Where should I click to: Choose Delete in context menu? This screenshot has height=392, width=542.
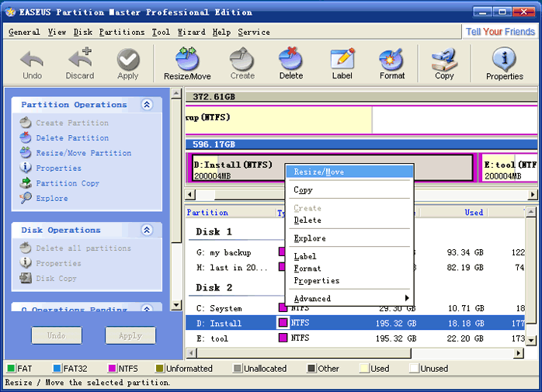pyautogui.click(x=349, y=220)
